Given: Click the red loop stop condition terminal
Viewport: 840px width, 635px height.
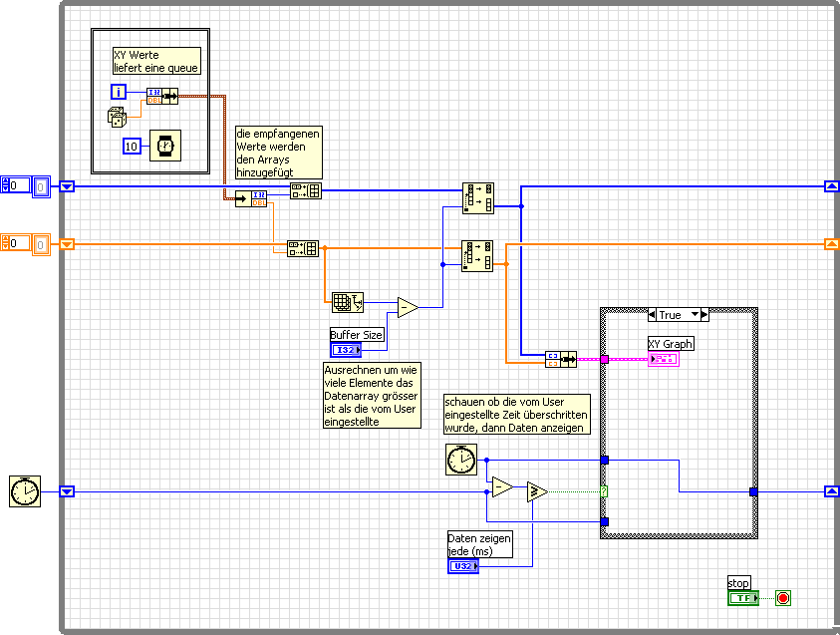Looking at the screenshot, I should tap(783, 598).
